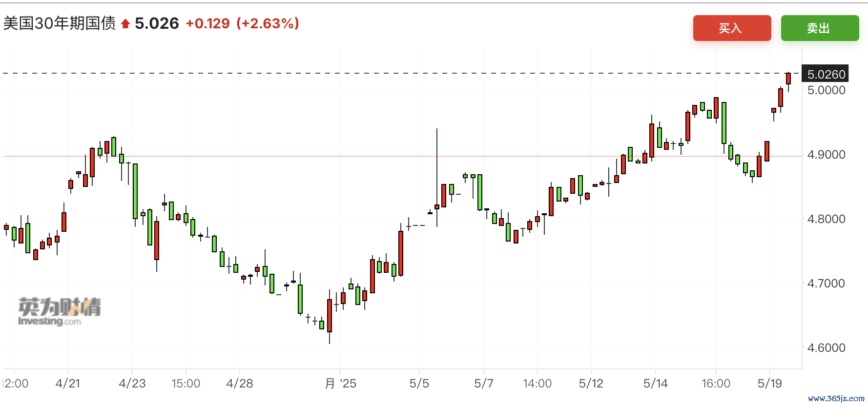The image size is (868, 406).
Task: Click the 5.0000 price axis label
Action: (826, 90)
